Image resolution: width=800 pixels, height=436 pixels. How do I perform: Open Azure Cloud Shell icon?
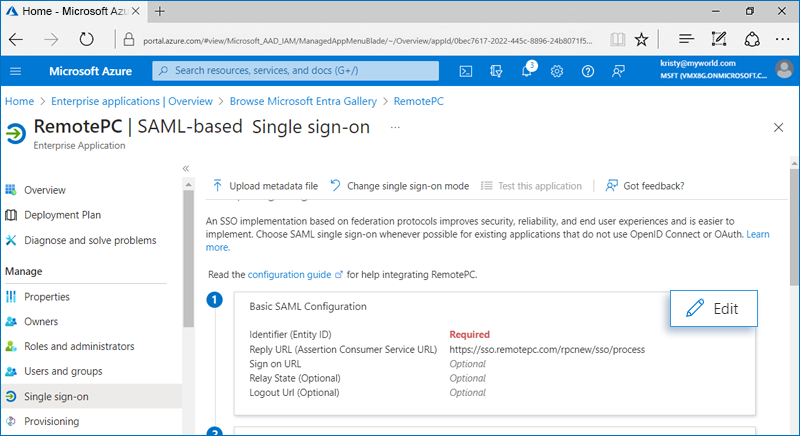pyautogui.click(x=466, y=71)
